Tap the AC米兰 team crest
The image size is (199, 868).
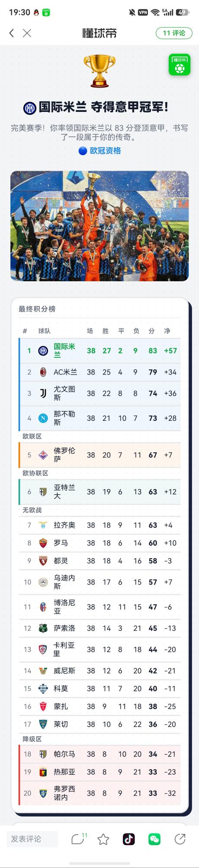[43, 372]
